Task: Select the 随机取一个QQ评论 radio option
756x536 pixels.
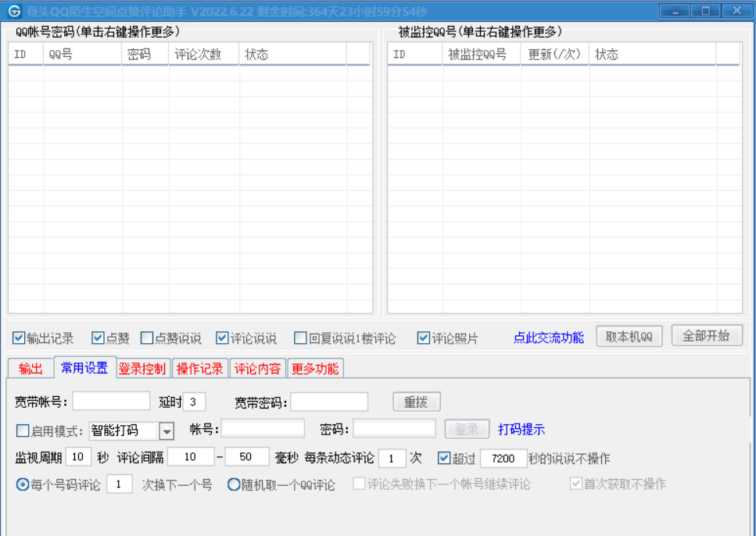Action: click(234, 484)
